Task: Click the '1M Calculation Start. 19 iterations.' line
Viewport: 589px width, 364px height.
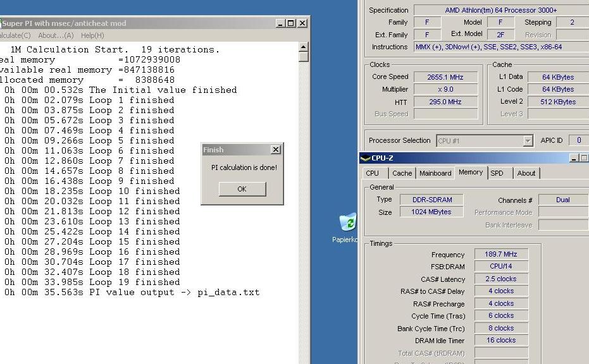Action: coord(115,49)
